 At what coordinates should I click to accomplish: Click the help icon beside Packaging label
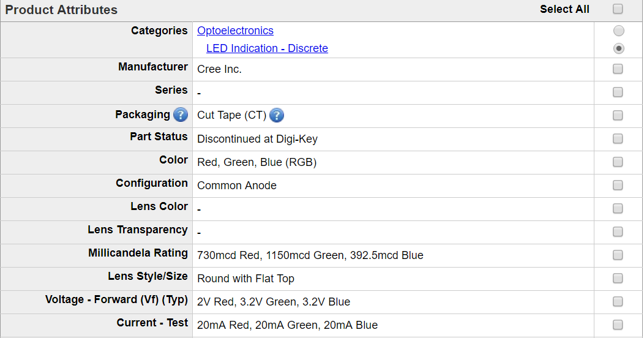181,115
